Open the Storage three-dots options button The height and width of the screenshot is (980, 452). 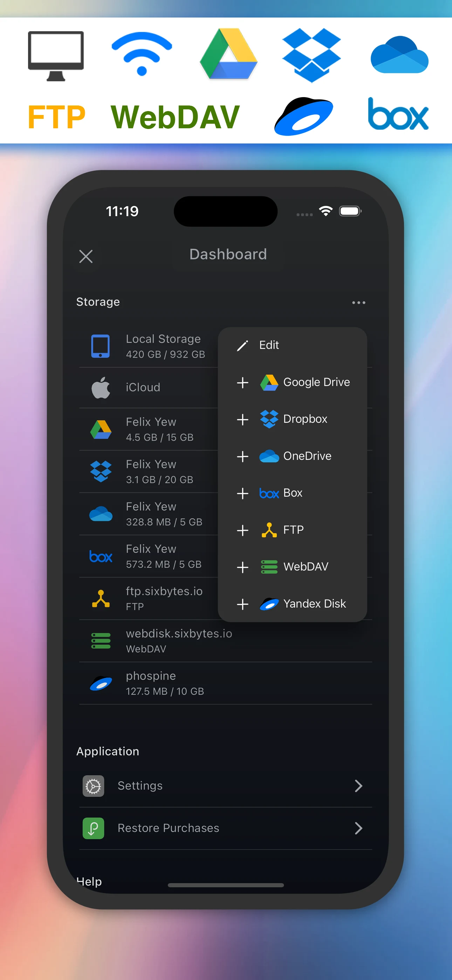click(x=358, y=303)
